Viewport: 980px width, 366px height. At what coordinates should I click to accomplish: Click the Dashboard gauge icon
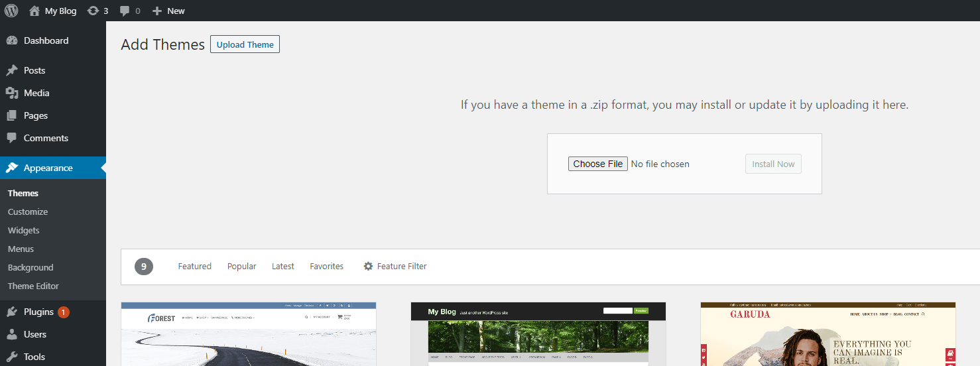pyautogui.click(x=12, y=40)
